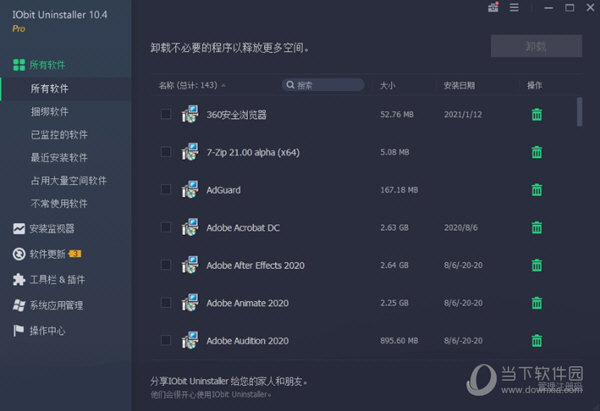Click the 360安全浏览器 program icon
This screenshot has width=600, height=411.
coord(190,114)
